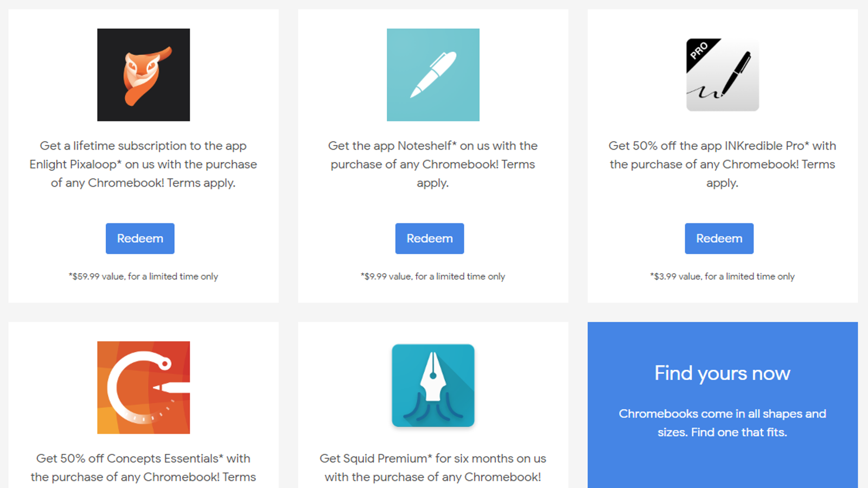Click the $3.99 value fine print
Image resolution: width=868 pixels, height=488 pixels.
point(722,277)
